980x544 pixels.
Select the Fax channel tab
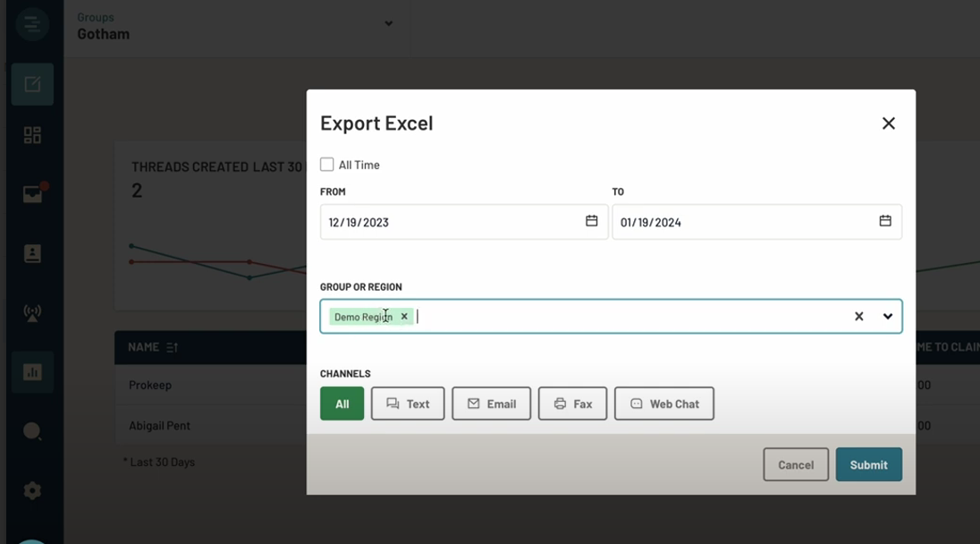coord(572,404)
